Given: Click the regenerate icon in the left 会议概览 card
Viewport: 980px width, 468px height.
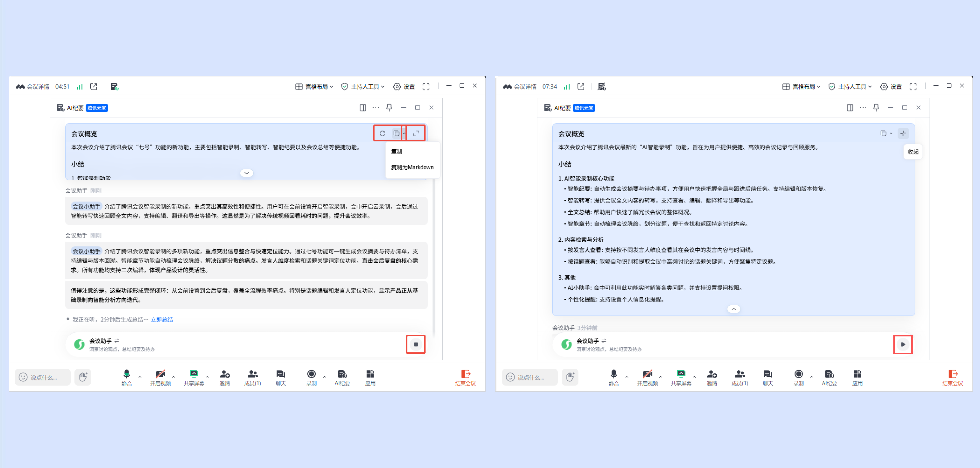Looking at the screenshot, I should (x=382, y=133).
